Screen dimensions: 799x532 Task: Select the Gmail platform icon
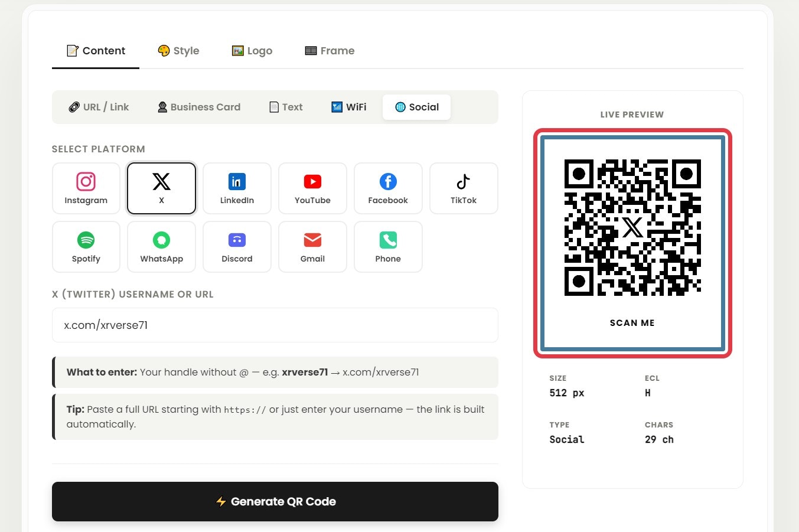coord(312,246)
